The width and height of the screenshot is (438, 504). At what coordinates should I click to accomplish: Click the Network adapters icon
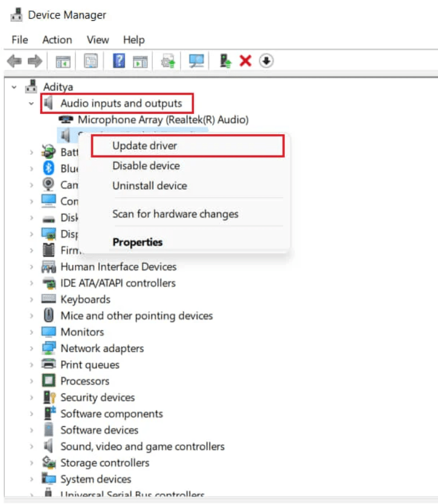tap(49, 348)
